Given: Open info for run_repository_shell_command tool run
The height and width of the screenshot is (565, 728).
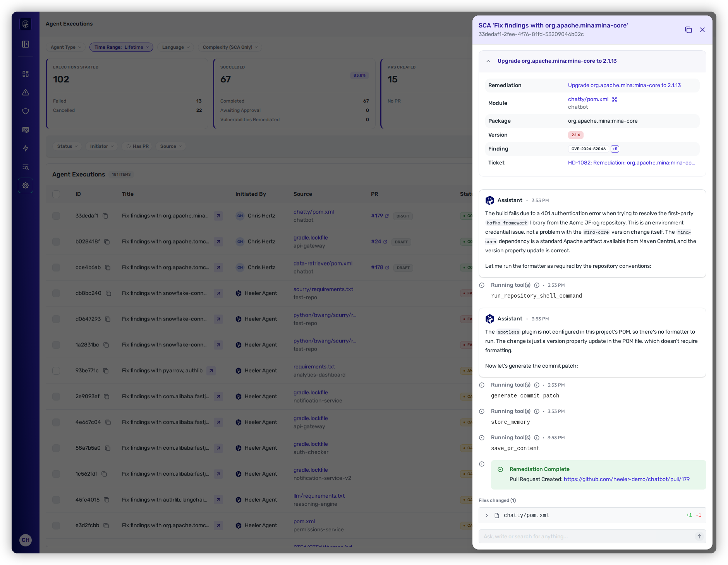Looking at the screenshot, I should [537, 285].
